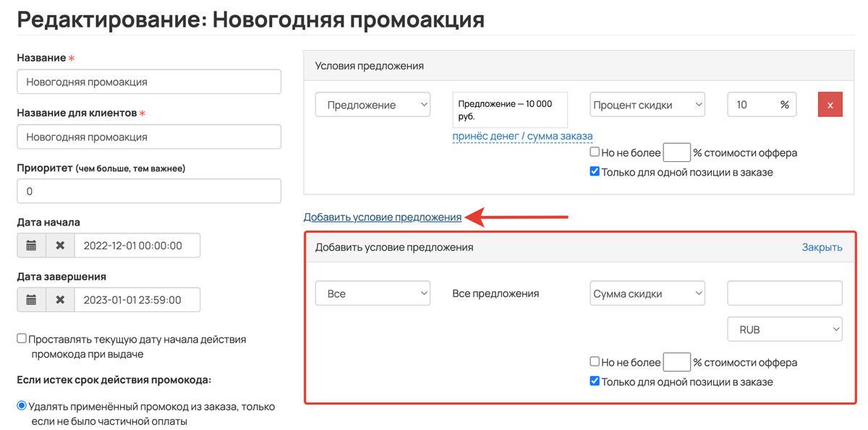Open calendar picker for Дата завершения
Image resolution: width=868 pixels, height=430 pixels.
(x=31, y=300)
